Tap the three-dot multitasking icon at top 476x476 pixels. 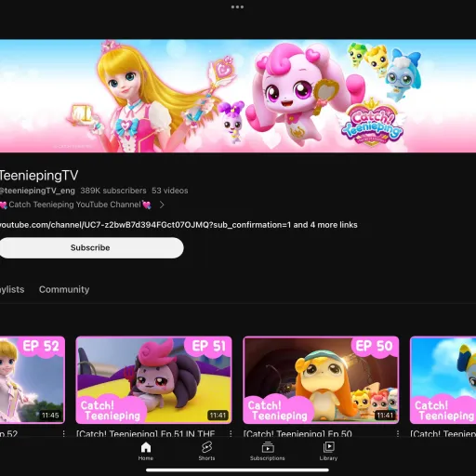pyautogui.click(x=237, y=7)
